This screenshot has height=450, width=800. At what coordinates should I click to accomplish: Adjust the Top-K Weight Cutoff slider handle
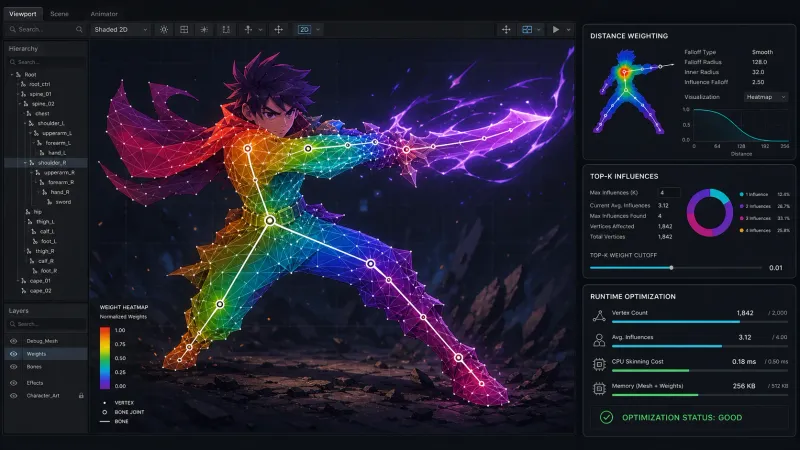[671, 267]
